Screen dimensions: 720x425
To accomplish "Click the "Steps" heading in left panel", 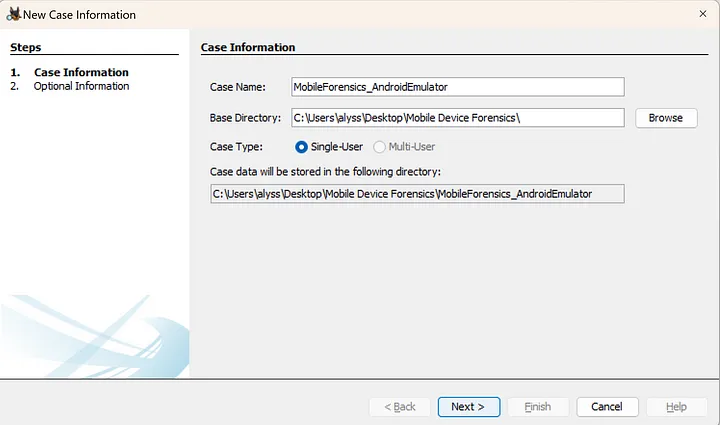I will 26,47.
